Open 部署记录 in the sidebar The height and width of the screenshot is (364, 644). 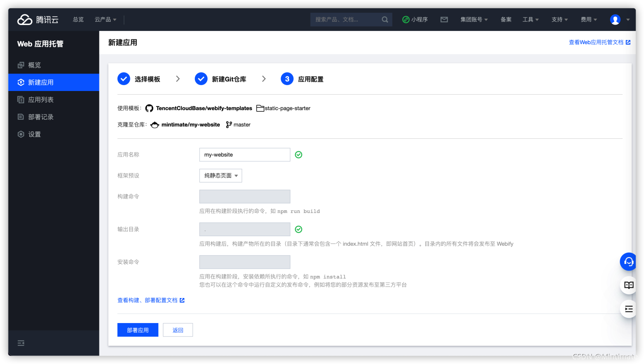[54, 117]
